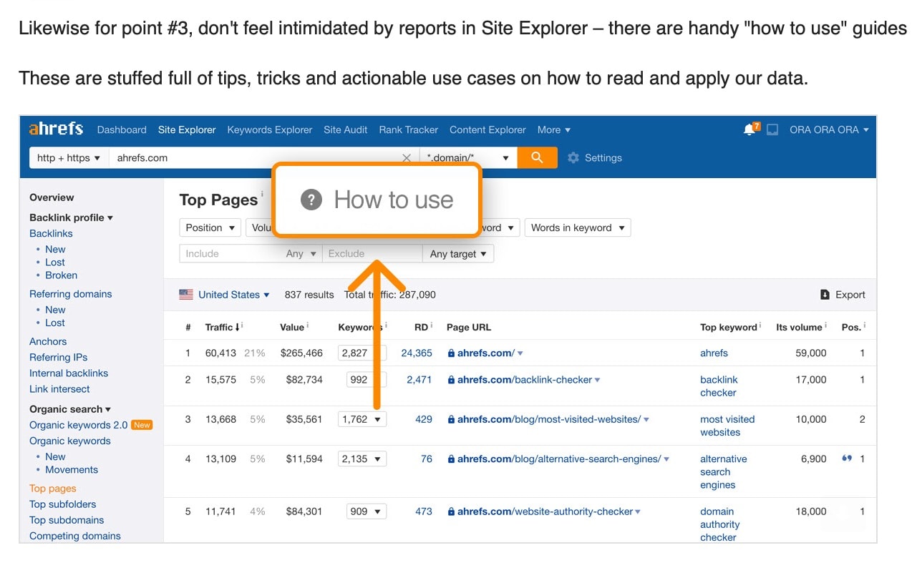Open Referring IPs report
The height and width of the screenshot is (588, 912).
(59, 357)
